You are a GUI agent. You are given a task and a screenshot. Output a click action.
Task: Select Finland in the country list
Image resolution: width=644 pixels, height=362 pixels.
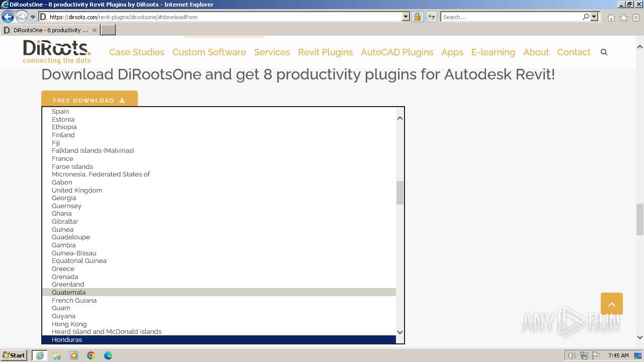pyautogui.click(x=219, y=135)
